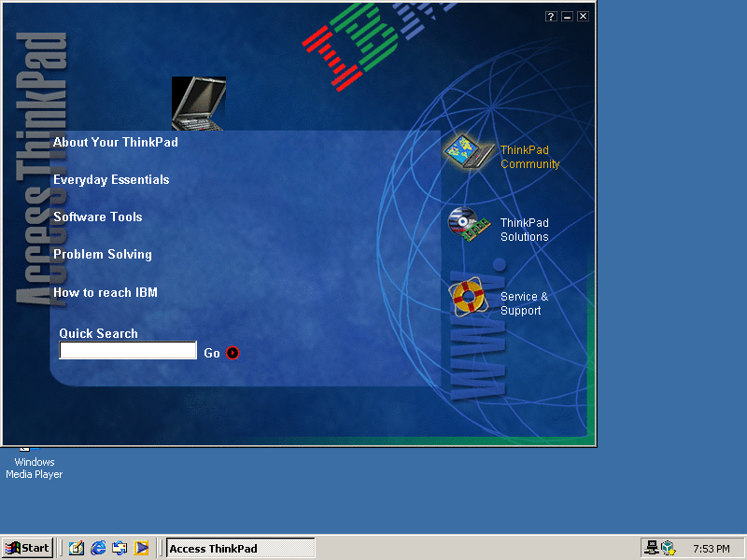Click the VirtualBox cube tray icon
747x560 pixels.
[x=668, y=549]
